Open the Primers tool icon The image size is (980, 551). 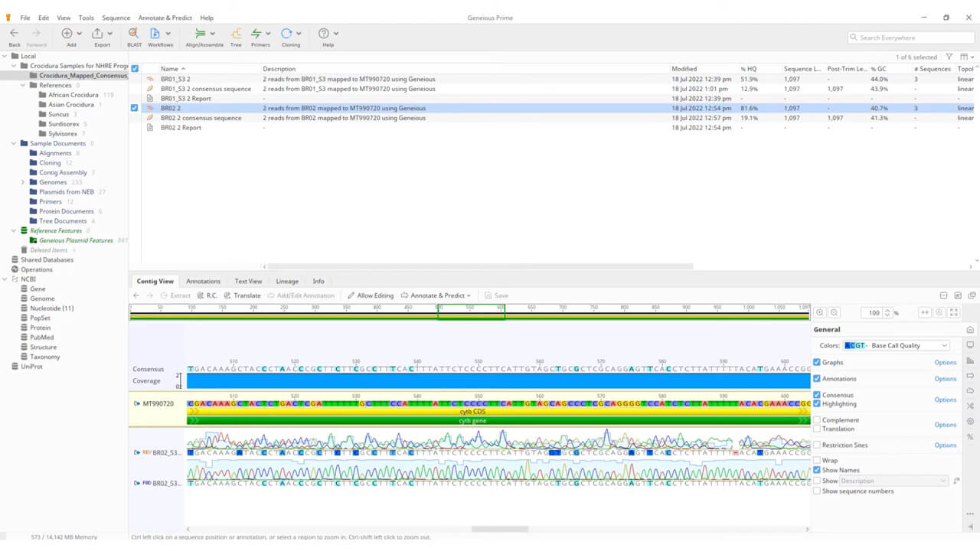(x=256, y=34)
